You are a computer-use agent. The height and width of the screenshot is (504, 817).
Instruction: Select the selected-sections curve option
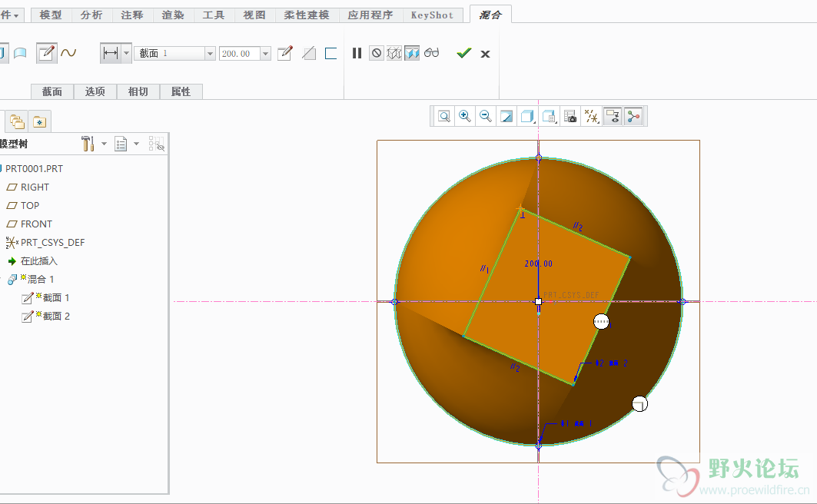[68, 52]
